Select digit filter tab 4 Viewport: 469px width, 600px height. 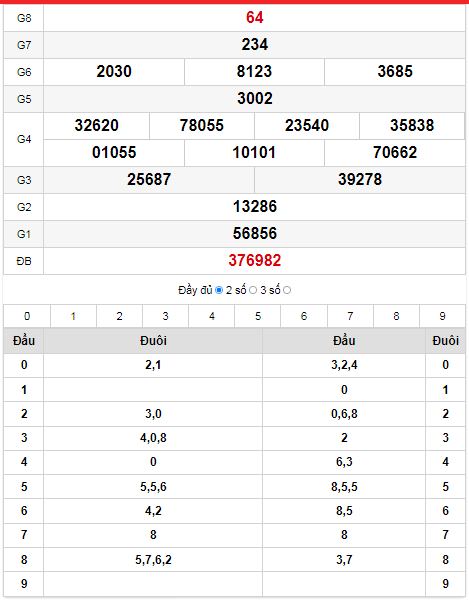(212, 316)
